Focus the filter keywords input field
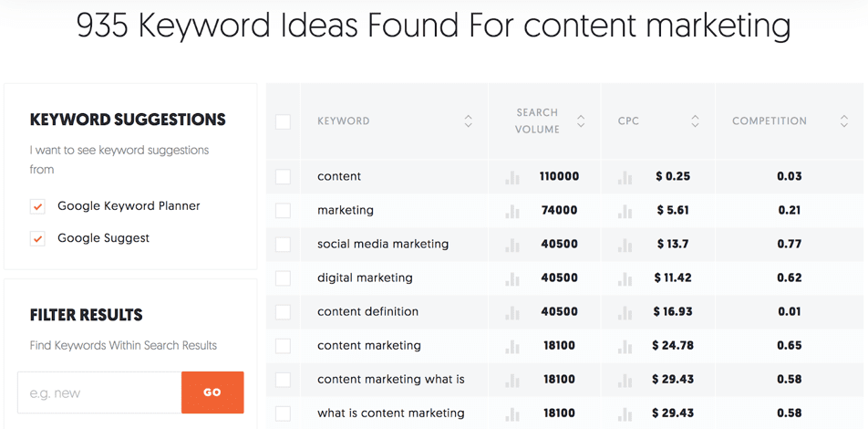Screen dimensions: 868x429 pos(99,392)
